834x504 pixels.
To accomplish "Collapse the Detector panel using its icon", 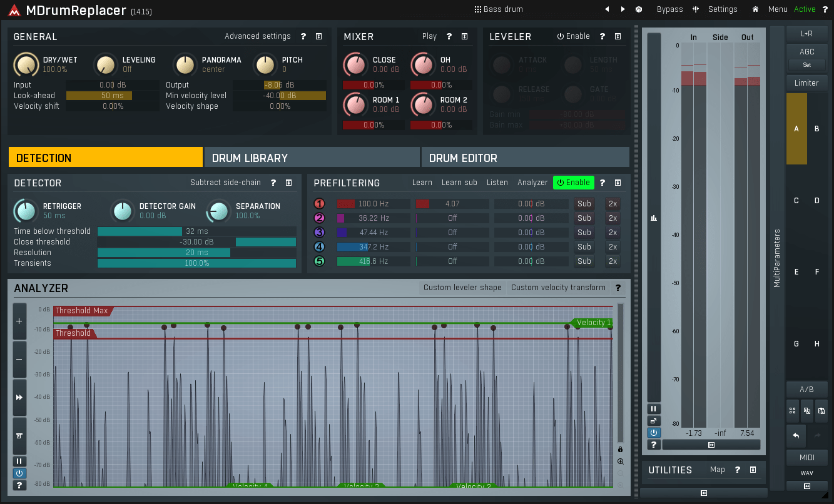I will (288, 183).
